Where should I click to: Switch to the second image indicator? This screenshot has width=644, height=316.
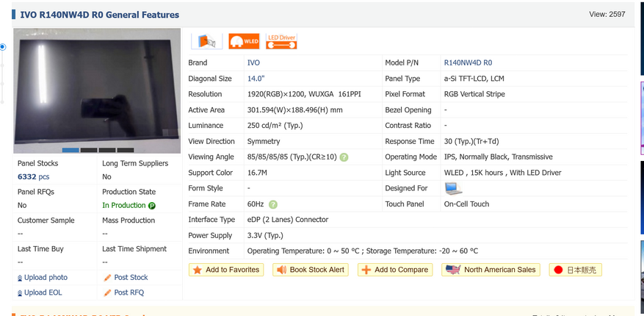(x=89, y=151)
